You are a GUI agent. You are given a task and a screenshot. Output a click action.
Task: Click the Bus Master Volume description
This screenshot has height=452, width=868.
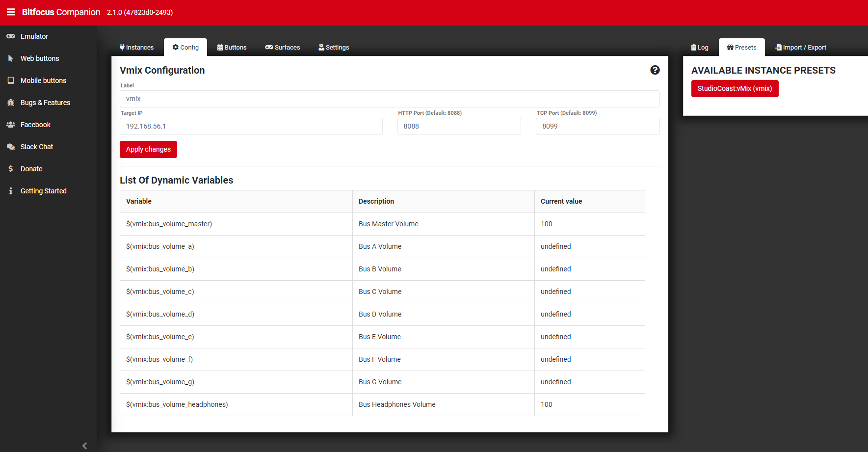pyautogui.click(x=389, y=224)
